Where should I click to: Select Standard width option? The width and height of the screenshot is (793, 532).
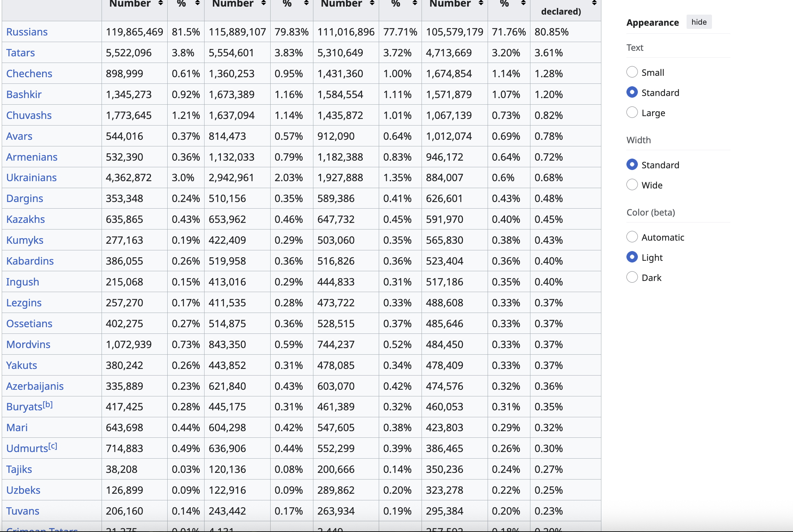coord(632,164)
